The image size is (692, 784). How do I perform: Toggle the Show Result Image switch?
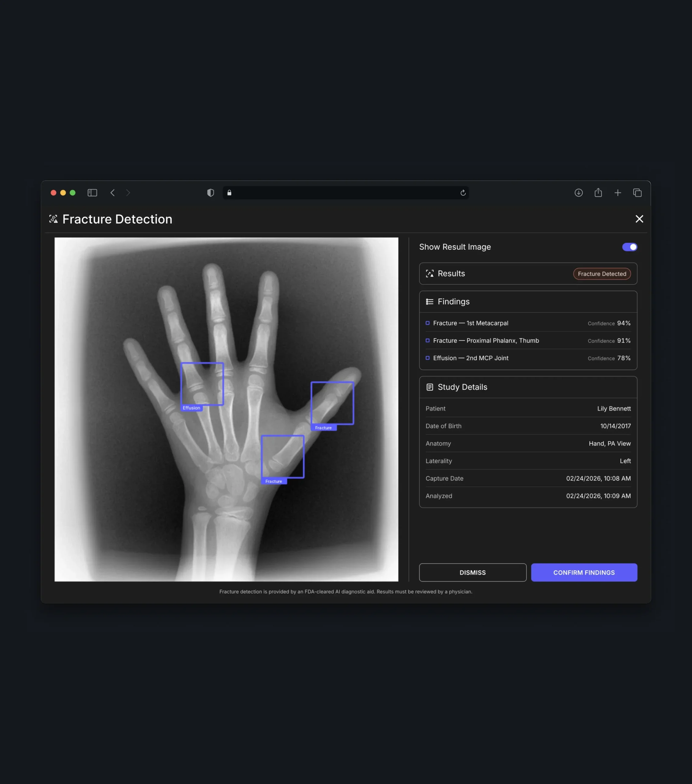(629, 247)
